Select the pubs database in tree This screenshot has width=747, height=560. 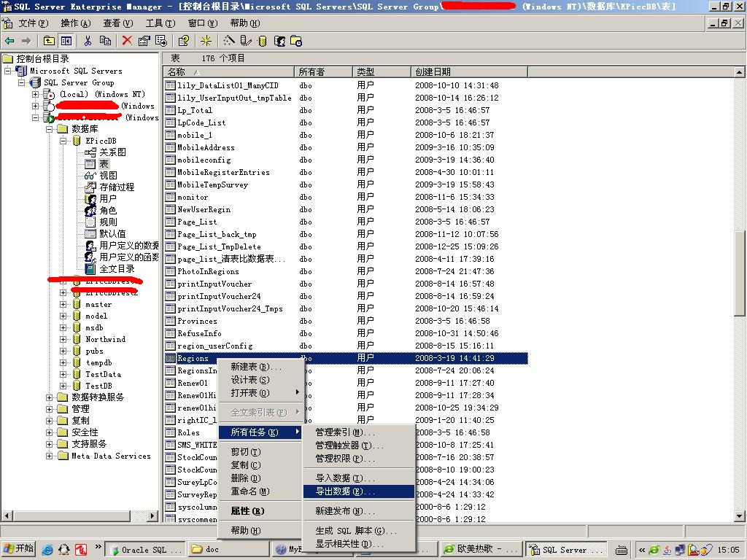point(94,351)
